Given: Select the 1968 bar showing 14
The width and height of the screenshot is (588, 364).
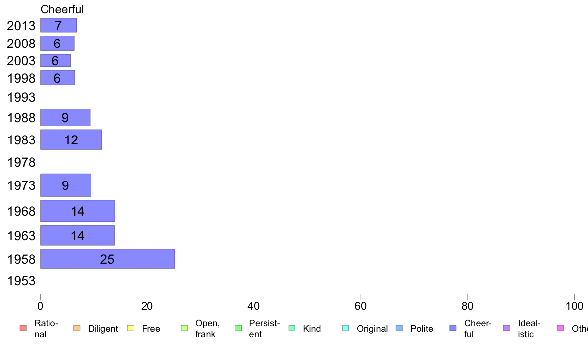Looking at the screenshot, I should tap(78, 211).
